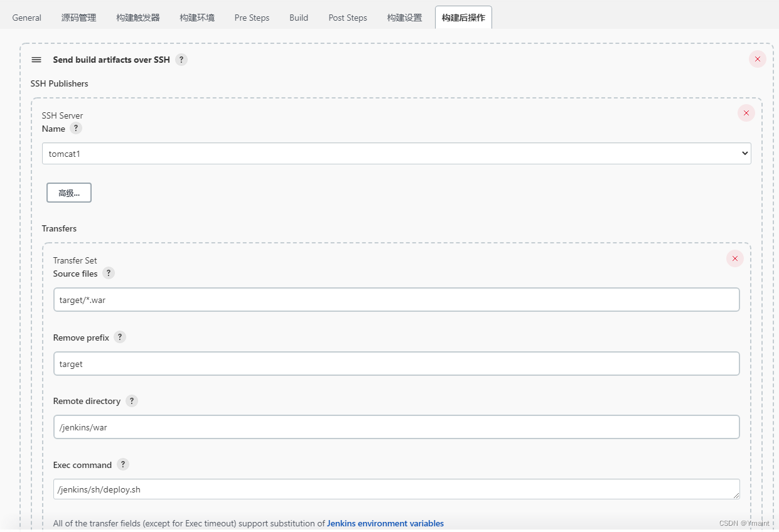
Task: Click the drag handle beside Send build artifacts
Action: (x=36, y=60)
